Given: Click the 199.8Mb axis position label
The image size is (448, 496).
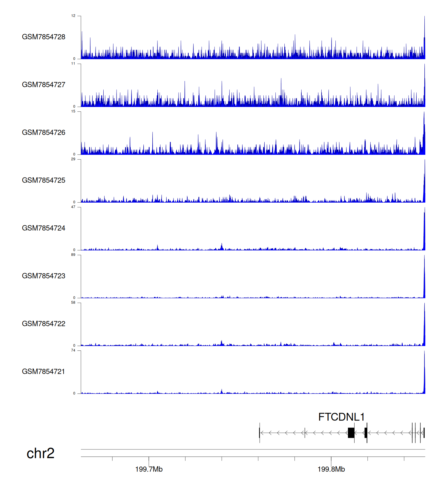Looking at the screenshot, I should 331,469.
